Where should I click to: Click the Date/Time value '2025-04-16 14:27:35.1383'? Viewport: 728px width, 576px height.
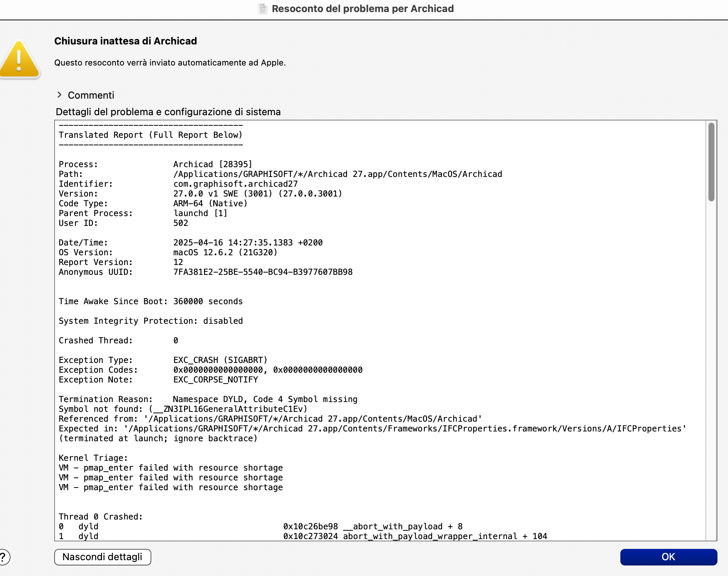(233, 242)
